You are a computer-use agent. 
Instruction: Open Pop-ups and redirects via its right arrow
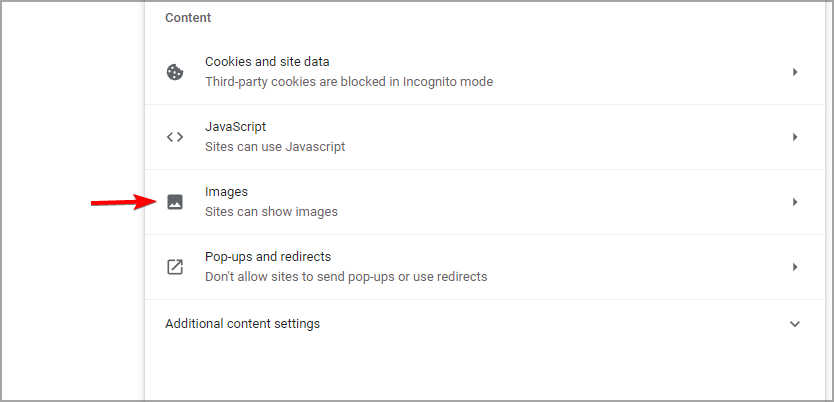[795, 267]
